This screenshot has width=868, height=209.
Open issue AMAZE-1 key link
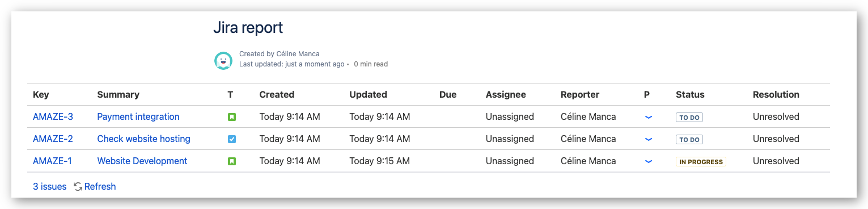52,161
